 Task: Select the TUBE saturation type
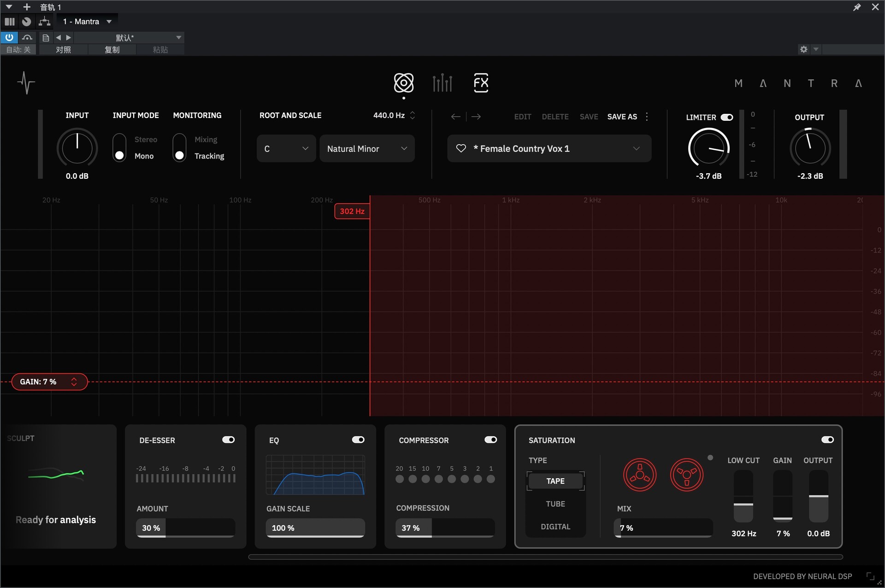pos(555,504)
